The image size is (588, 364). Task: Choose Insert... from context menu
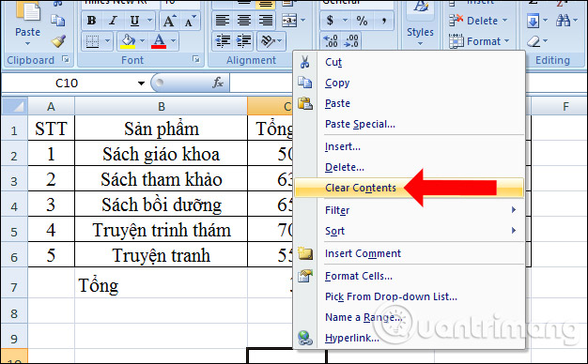coord(409,146)
